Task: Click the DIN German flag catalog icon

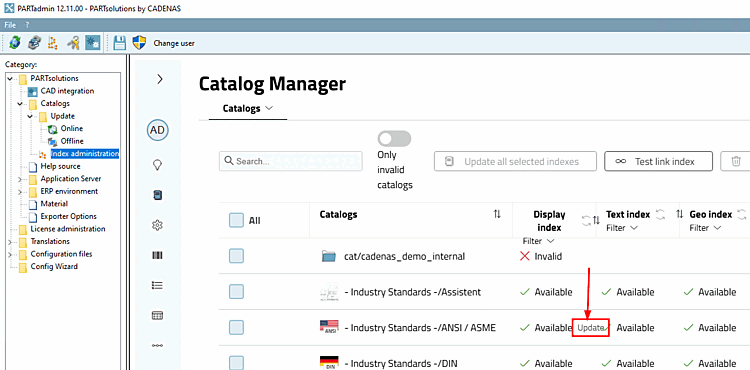Action: (x=329, y=363)
